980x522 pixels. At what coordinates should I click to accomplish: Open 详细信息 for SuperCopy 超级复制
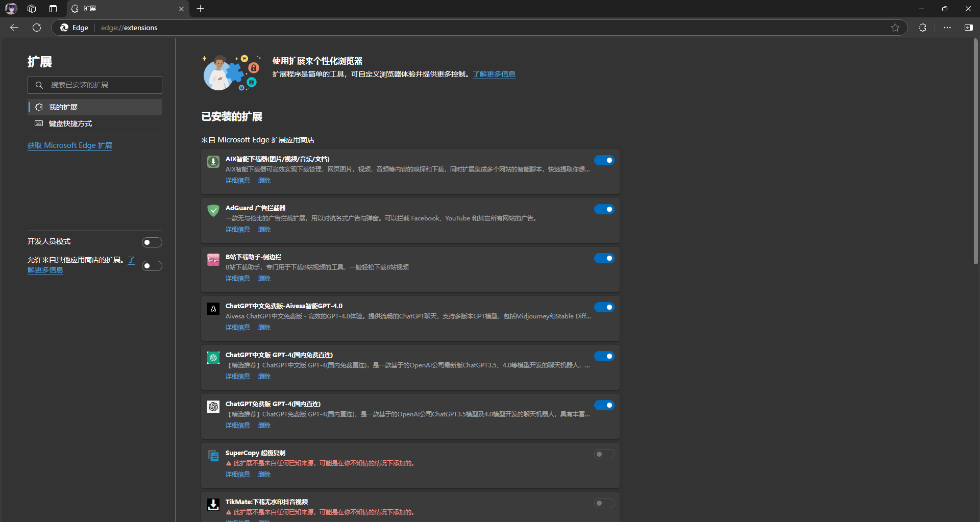tap(238, 475)
